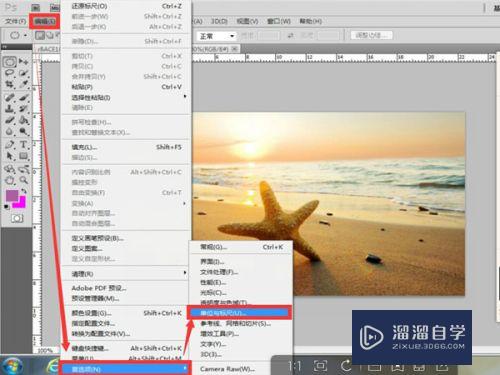Select the Elliptical Marquee tool in toolbox
Image resolution: width=500 pixels, height=375 pixels.
pyautogui.click(x=10, y=62)
